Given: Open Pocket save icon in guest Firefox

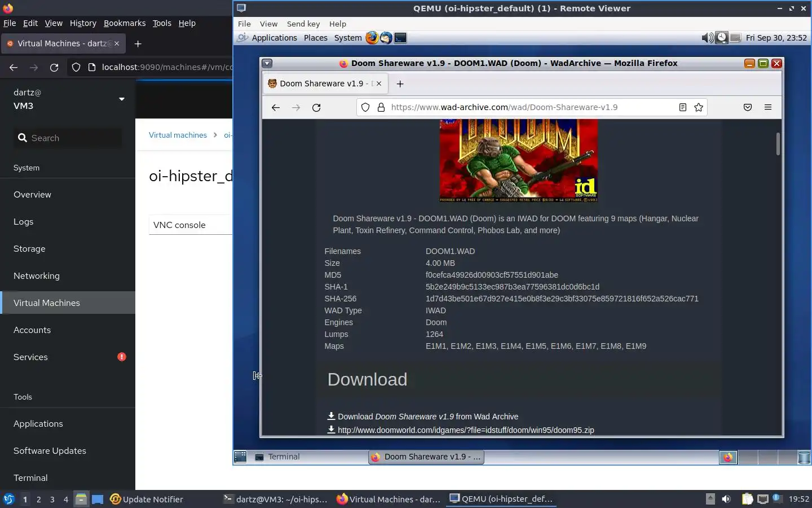Looking at the screenshot, I should pos(748,107).
